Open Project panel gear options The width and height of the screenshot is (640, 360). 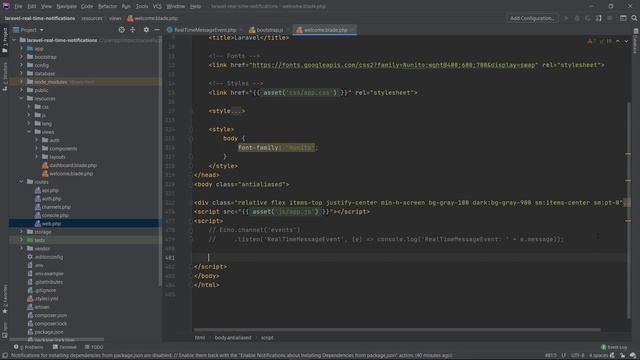146,30
